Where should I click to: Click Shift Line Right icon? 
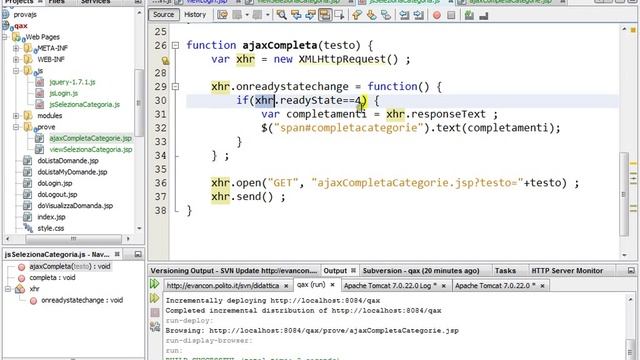(418, 15)
